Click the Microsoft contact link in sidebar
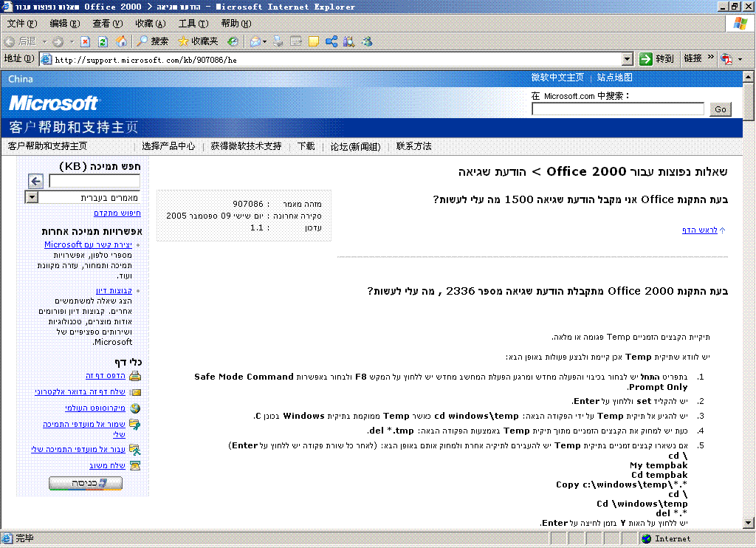Viewport: 756px width, 548px height. (x=89, y=244)
